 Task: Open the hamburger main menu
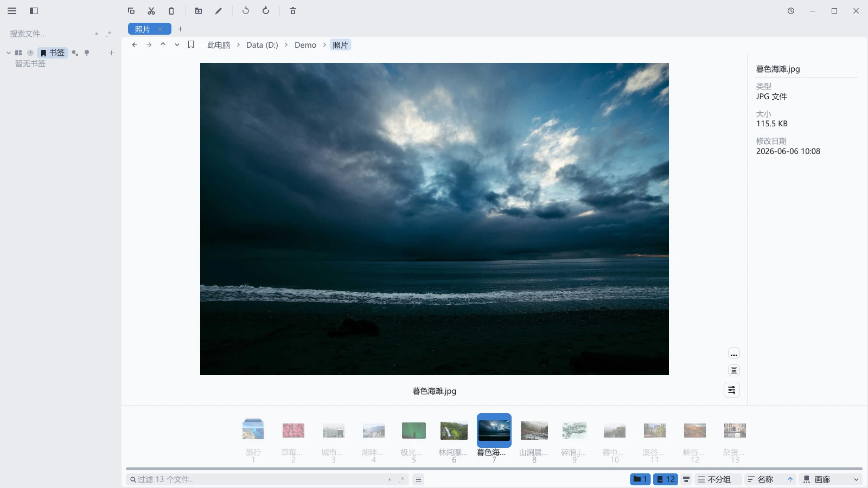12,11
